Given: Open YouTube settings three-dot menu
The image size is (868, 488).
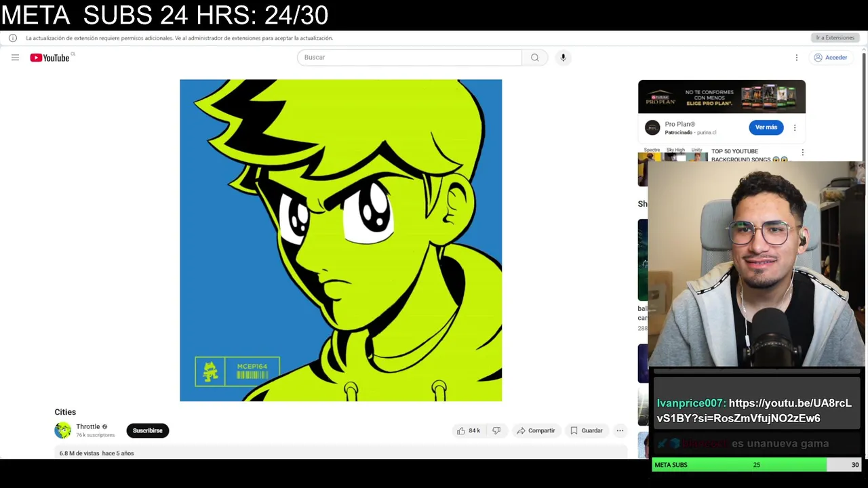Looking at the screenshot, I should tap(797, 58).
